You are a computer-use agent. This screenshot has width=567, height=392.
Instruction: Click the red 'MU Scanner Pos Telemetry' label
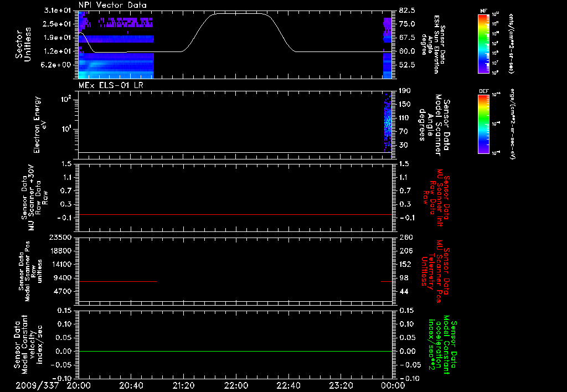[x=435, y=271]
